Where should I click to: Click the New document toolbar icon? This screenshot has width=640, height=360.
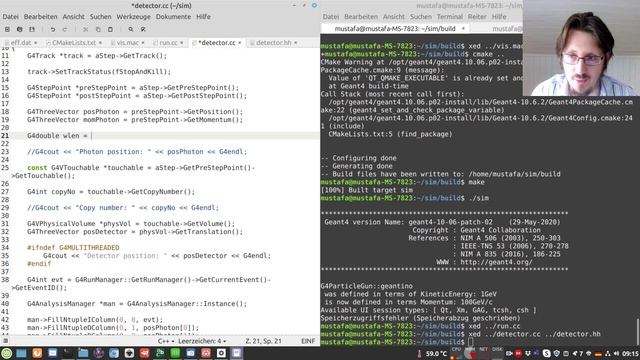(7, 29)
